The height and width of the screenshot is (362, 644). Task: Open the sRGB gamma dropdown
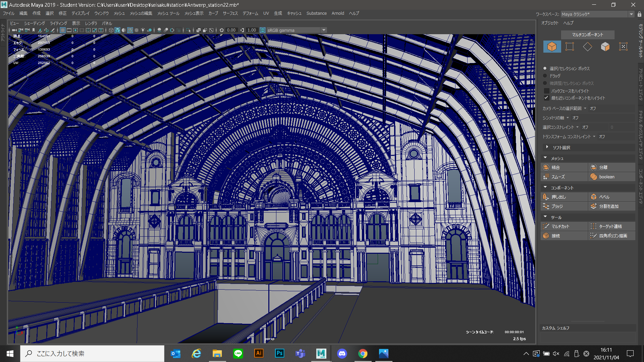pos(297,30)
